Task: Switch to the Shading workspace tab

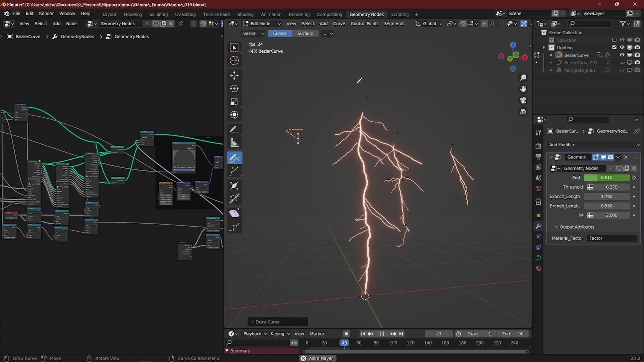Action: pyautogui.click(x=245, y=14)
